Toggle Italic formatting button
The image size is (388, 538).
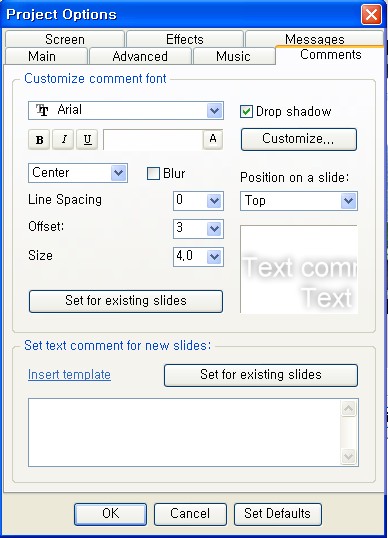pos(63,139)
